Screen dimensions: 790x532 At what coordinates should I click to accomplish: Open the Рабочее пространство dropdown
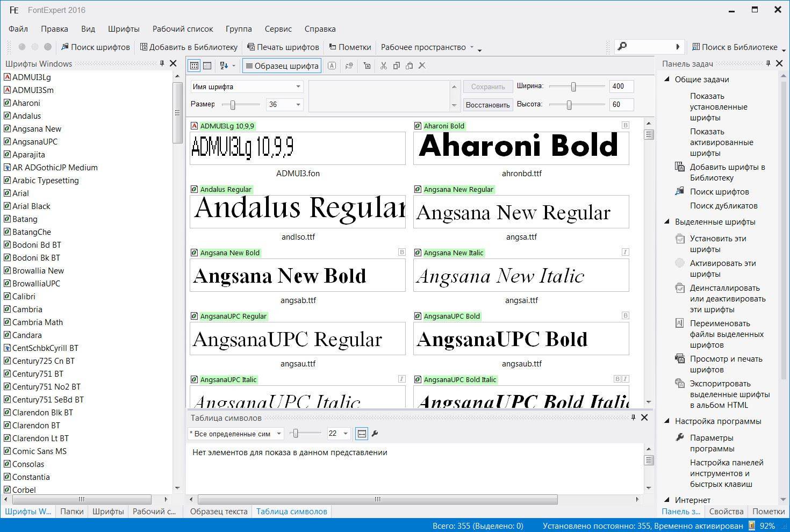click(x=428, y=47)
